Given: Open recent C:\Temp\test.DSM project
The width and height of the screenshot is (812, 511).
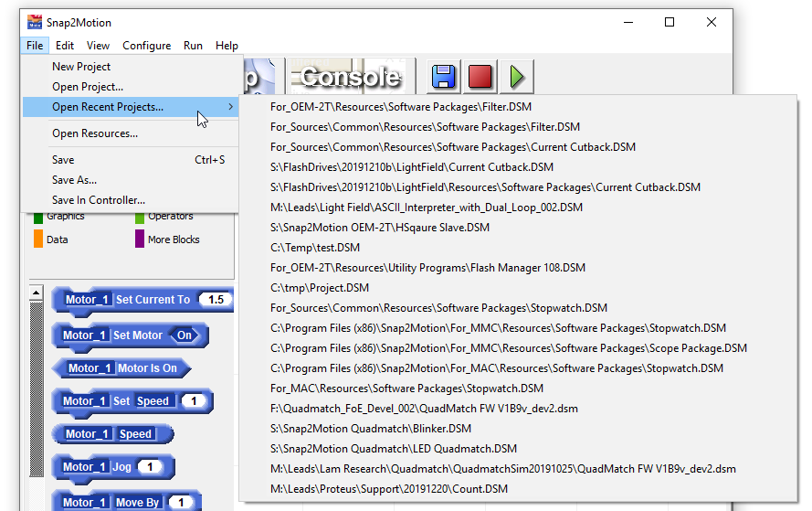Looking at the screenshot, I should (x=518, y=248).
